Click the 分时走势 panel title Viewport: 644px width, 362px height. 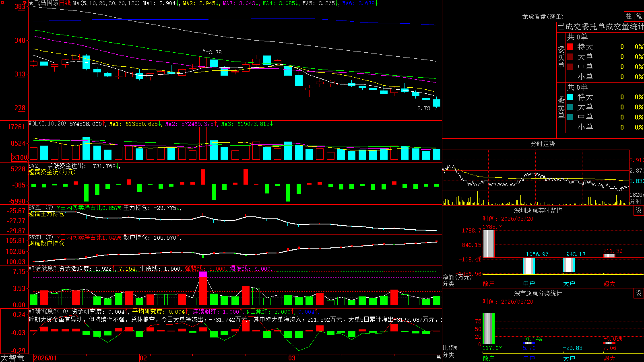click(543, 144)
